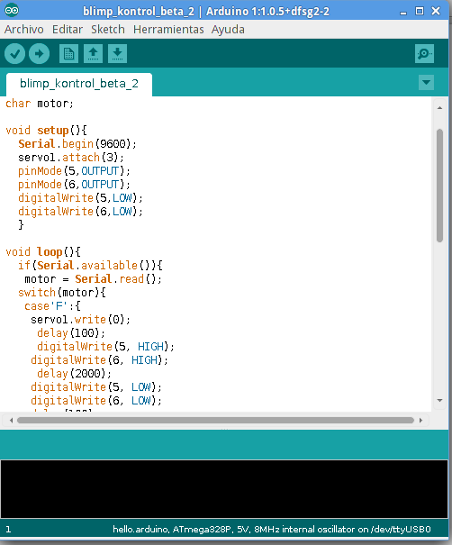
Task: Close the Arduino window
Action: pyautogui.click(x=436, y=11)
